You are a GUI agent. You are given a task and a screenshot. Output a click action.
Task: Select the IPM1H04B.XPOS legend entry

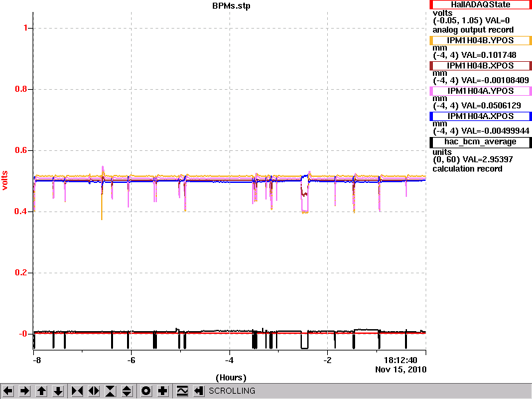[480, 66]
